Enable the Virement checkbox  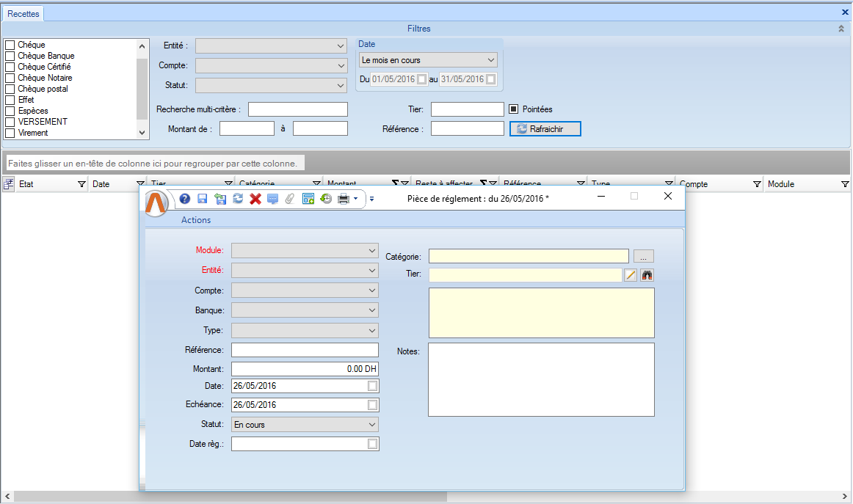point(10,134)
